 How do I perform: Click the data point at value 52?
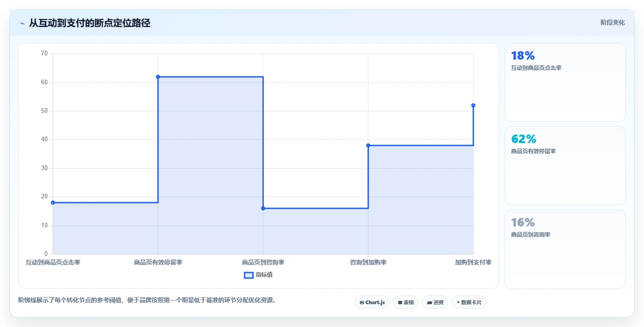click(x=473, y=105)
